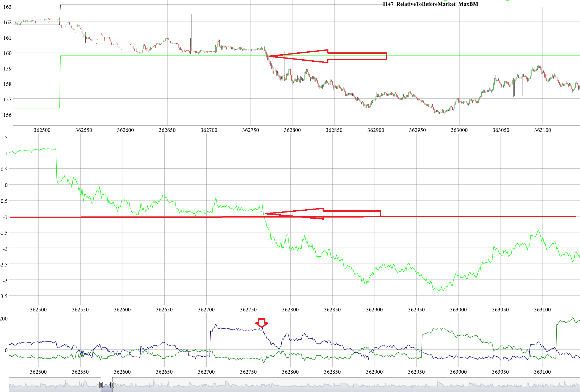Click the 362500 time label under candlestick chart
The image size is (580, 392).
pos(42,130)
